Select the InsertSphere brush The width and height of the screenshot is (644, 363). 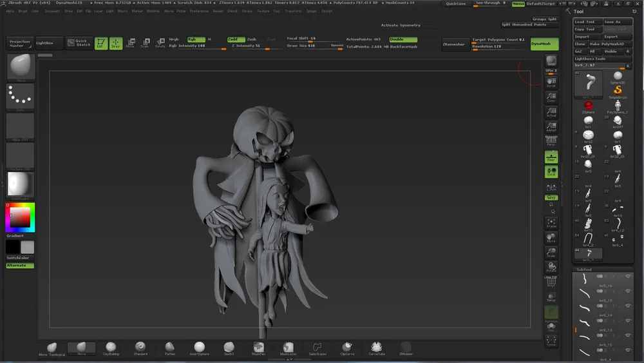(200, 348)
